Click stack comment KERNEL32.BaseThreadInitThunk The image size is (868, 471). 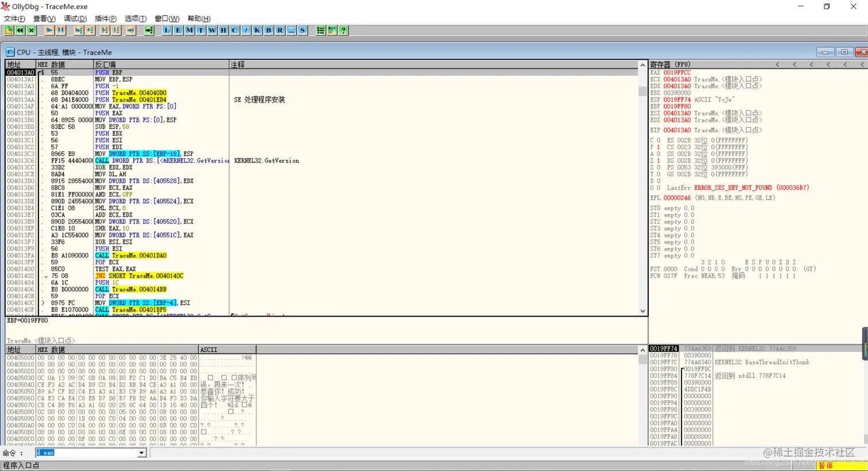pyautogui.click(x=762, y=363)
